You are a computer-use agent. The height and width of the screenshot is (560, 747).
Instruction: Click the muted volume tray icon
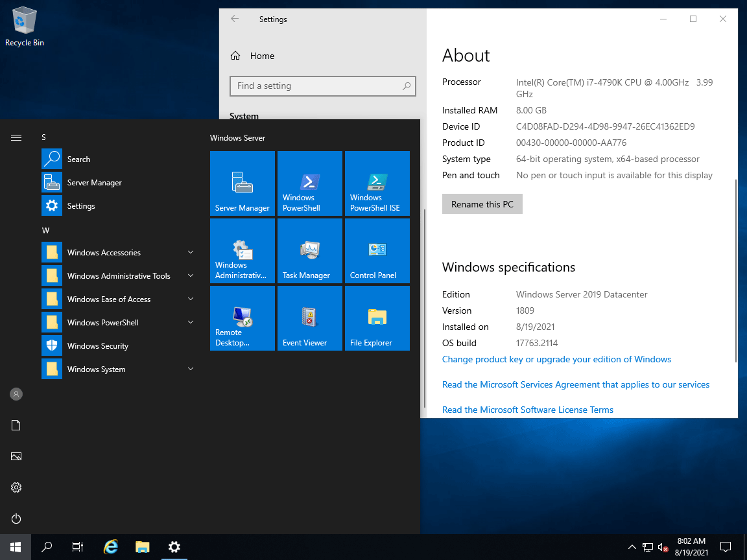pos(663,547)
